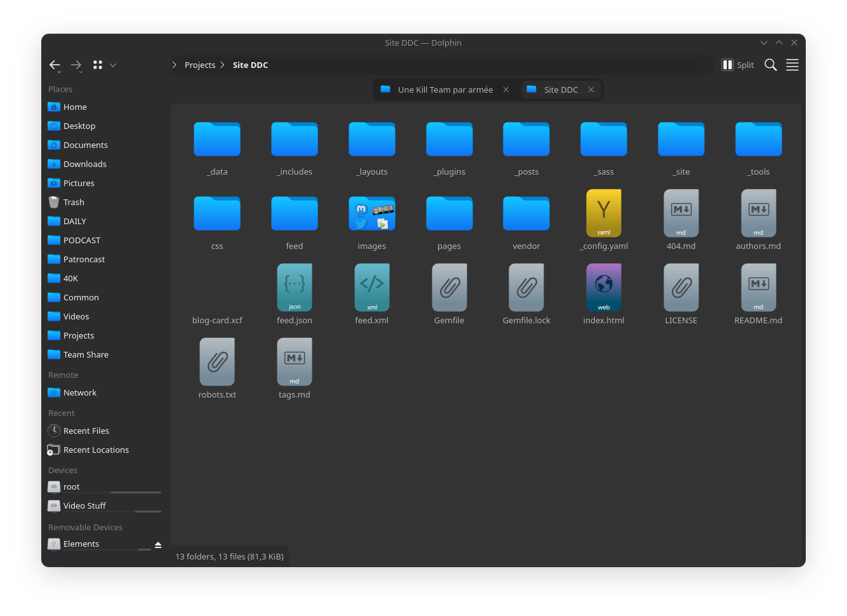The width and height of the screenshot is (847, 616).
Task: Click the root device capacity bar
Action: click(136, 492)
